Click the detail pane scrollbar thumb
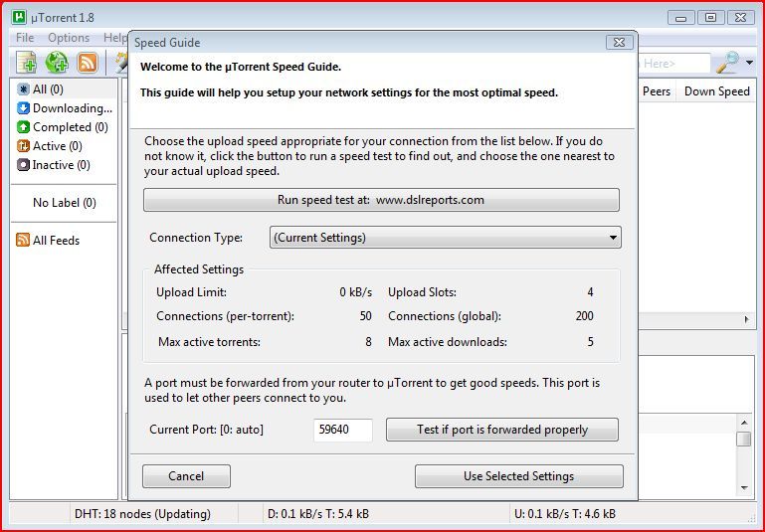The height and width of the screenshot is (532, 765). (744, 439)
